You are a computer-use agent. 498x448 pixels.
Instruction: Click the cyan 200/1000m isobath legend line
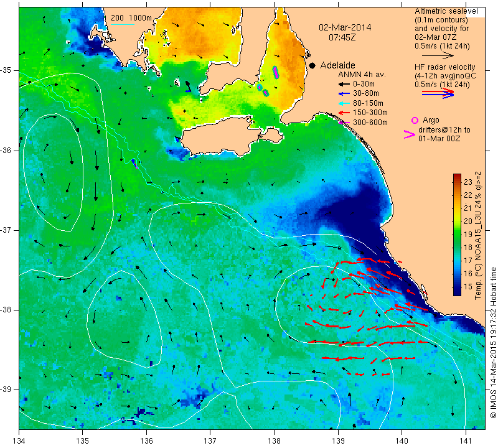pos(122,24)
